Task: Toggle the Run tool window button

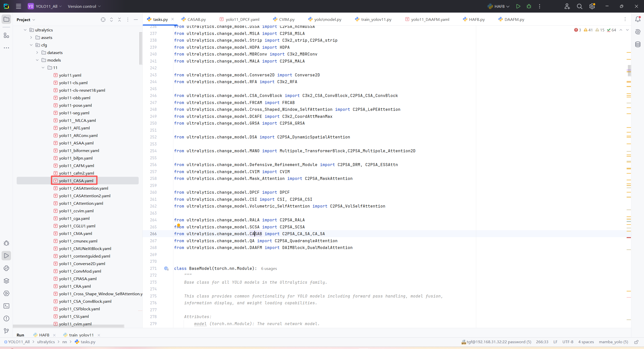Action: (6, 256)
